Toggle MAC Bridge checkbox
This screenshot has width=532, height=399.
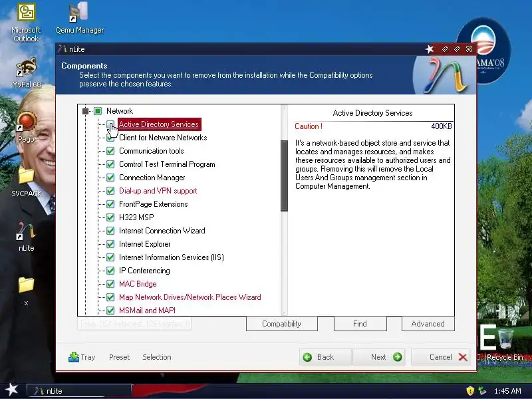pos(110,284)
